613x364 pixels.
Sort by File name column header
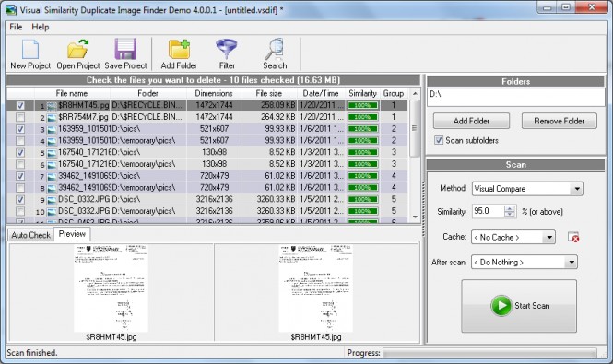tap(72, 93)
